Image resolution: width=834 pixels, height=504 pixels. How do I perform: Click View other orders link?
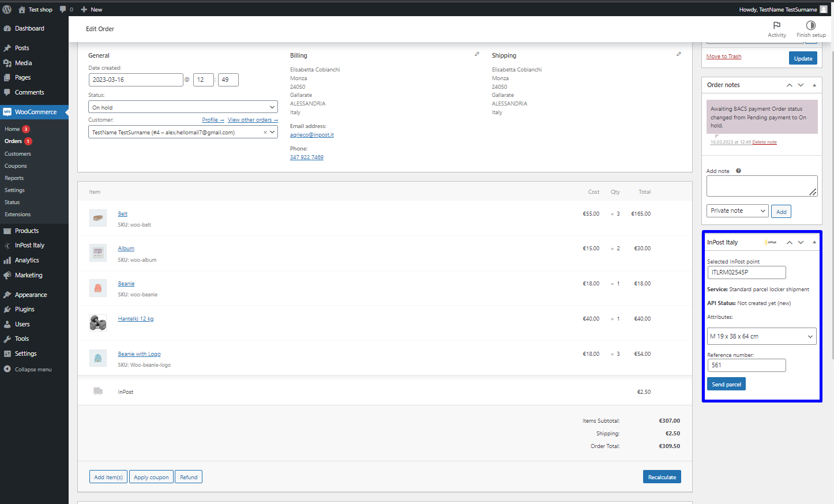[253, 120]
